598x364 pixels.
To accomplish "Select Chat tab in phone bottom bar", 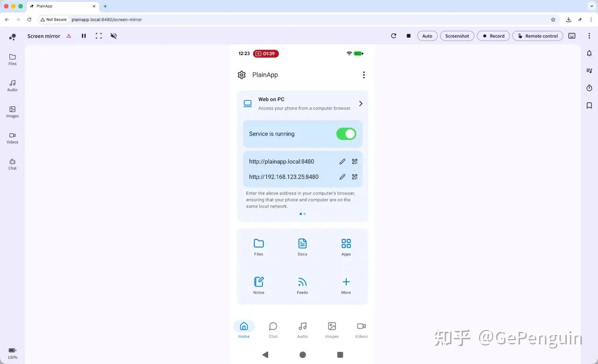I will (273, 329).
